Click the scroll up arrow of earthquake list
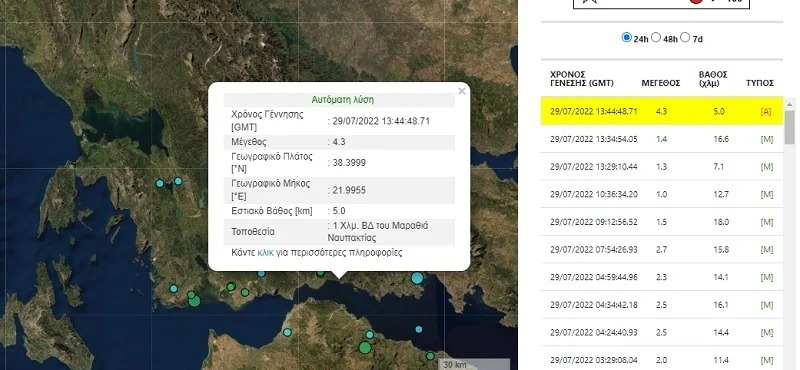800x370 pixels. [790, 105]
